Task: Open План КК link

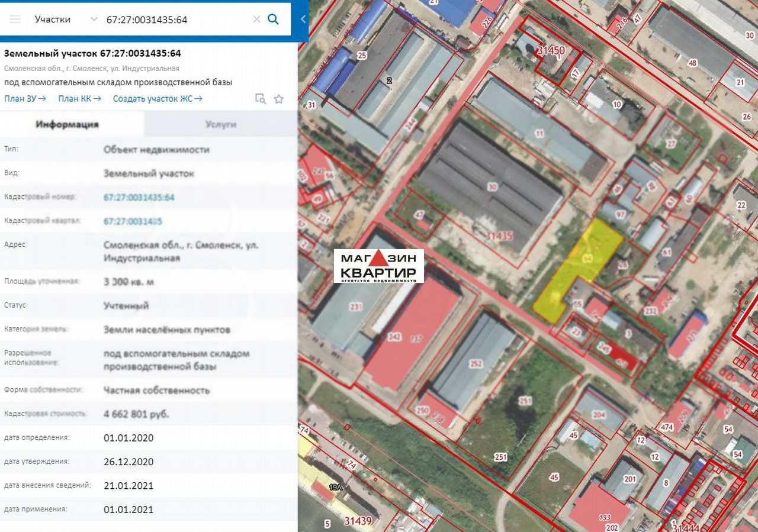Action: [x=79, y=99]
